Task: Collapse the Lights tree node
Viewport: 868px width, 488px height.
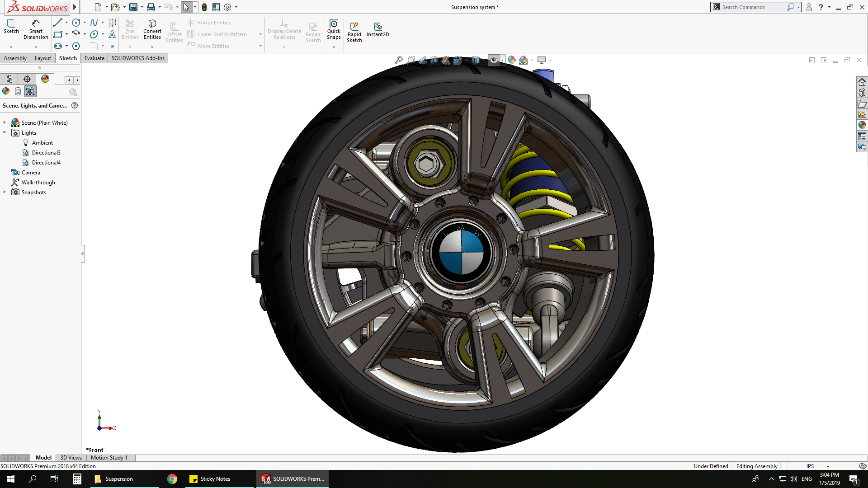Action: 5,132
